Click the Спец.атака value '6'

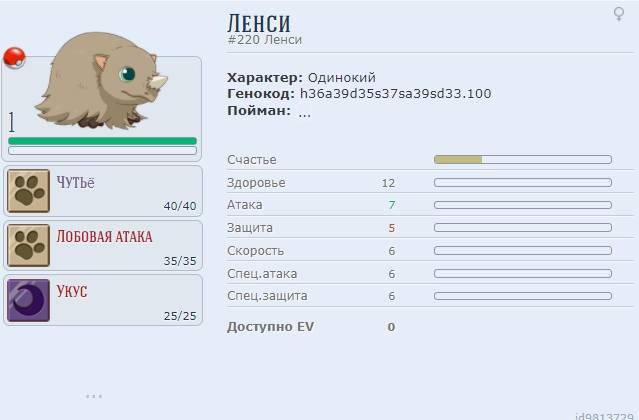tap(392, 274)
